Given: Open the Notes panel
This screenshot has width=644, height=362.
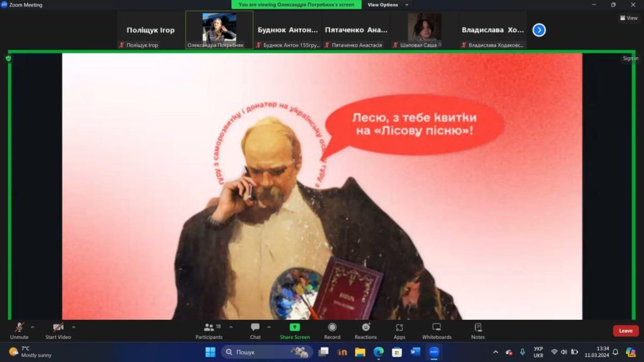Looking at the screenshot, I should click(478, 331).
